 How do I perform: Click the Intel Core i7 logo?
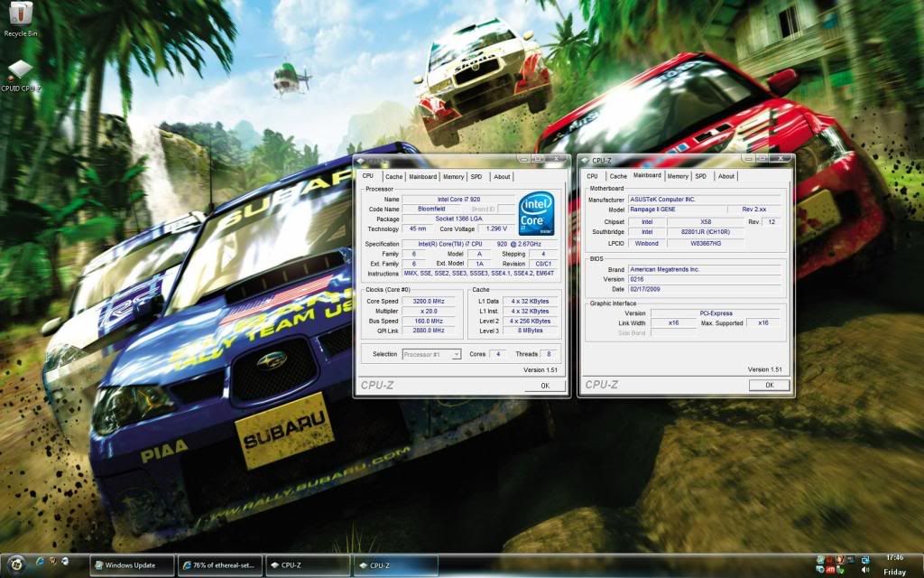click(x=536, y=214)
